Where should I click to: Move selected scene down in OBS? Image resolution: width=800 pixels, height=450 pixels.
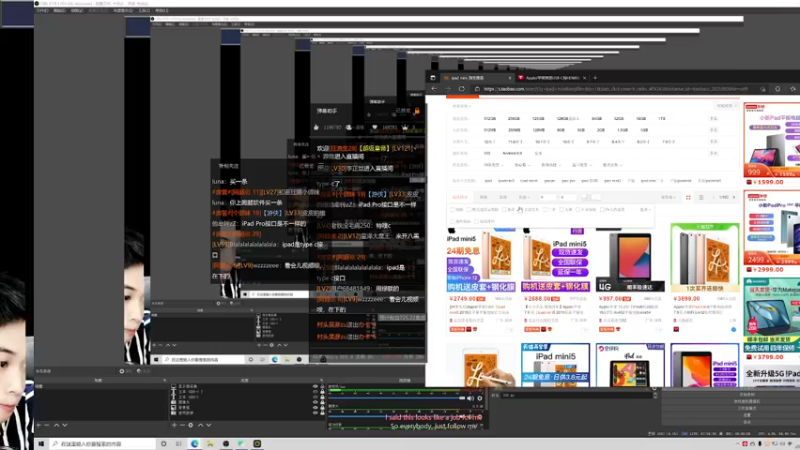pyautogui.click(x=65, y=425)
